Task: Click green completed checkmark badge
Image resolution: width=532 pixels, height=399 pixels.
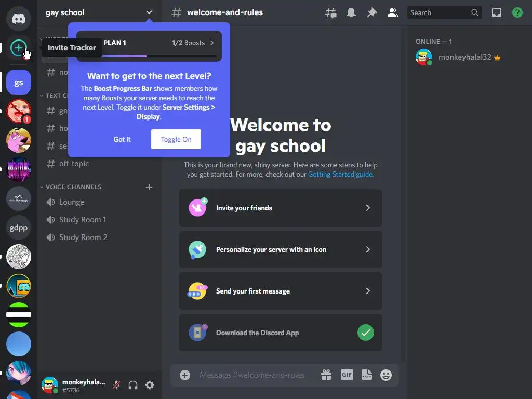Action: [x=365, y=332]
